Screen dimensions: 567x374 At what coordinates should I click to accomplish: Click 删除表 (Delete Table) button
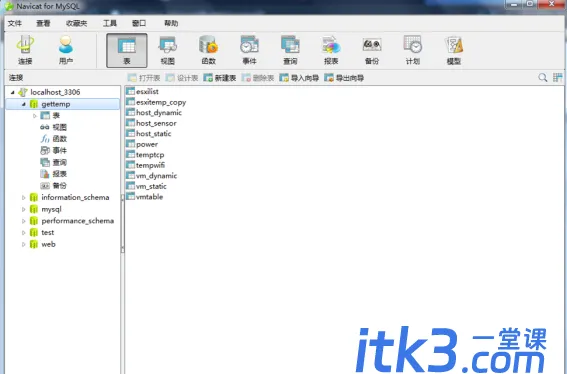tap(258, 78)
